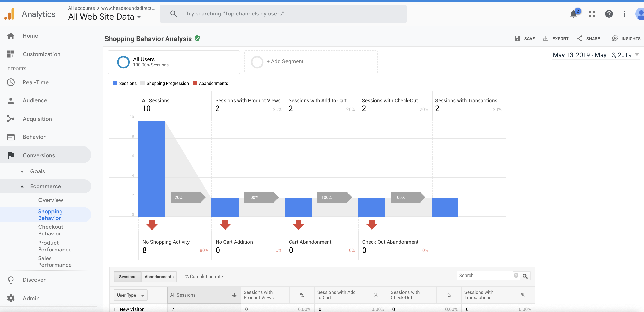644x312 pixels.
Task: Open the Google apps grid icon
Action: click(592, 14)
